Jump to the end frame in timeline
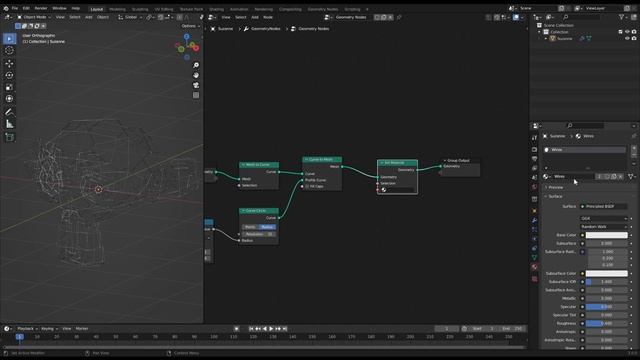Viewport: 640px width, 360px height. click(x=285, y=329)
